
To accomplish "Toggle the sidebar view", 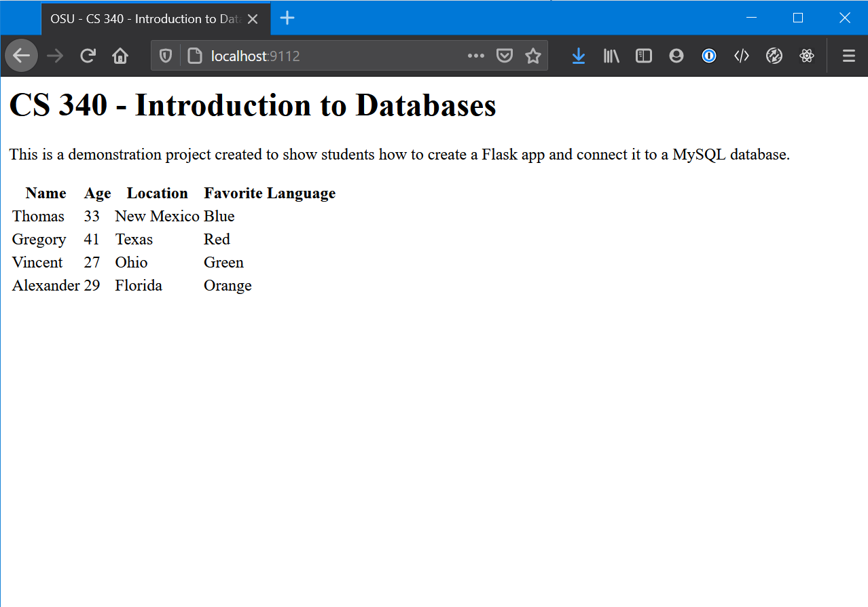I will click(x=644, y=56).
